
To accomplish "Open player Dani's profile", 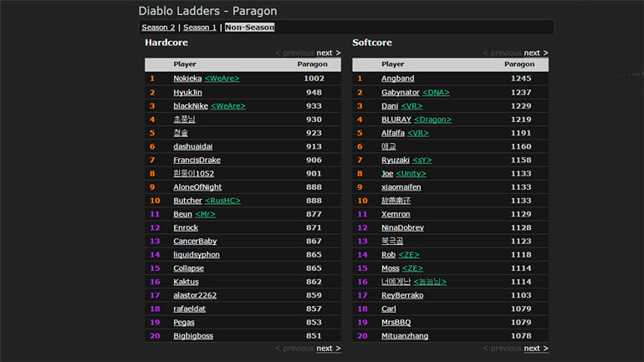I will [x=390, y=106].
